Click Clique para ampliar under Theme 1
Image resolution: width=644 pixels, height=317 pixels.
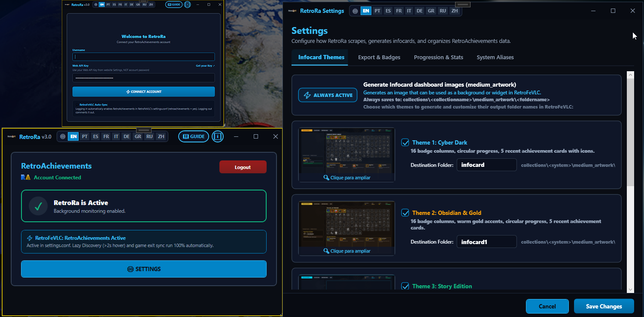click(350, 178)
